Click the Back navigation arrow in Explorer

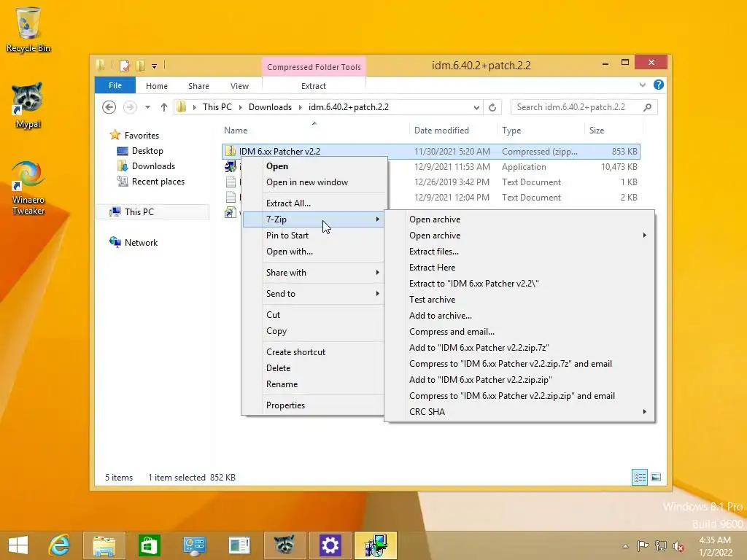coord(109,107)
